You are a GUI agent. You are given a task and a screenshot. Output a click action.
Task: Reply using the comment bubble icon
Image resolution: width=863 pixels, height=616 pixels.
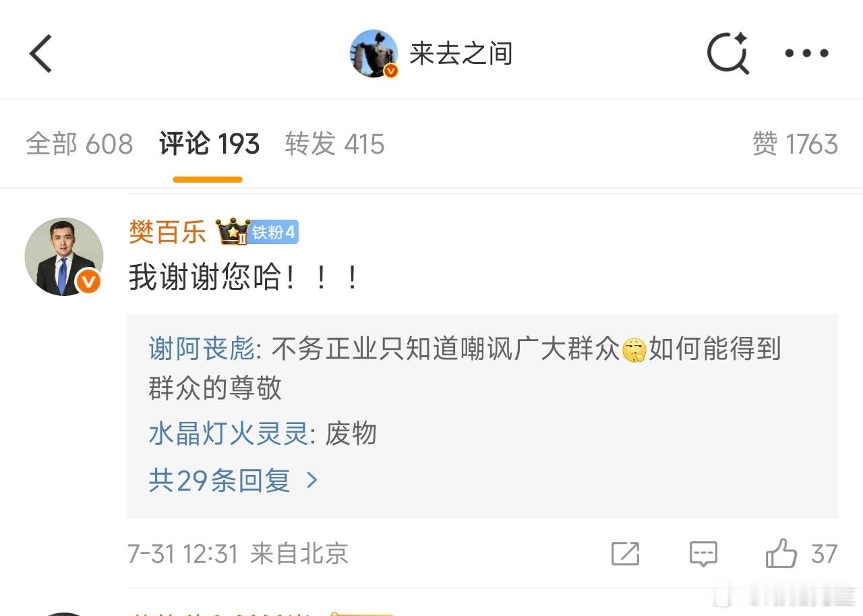(x=703, y=554)
